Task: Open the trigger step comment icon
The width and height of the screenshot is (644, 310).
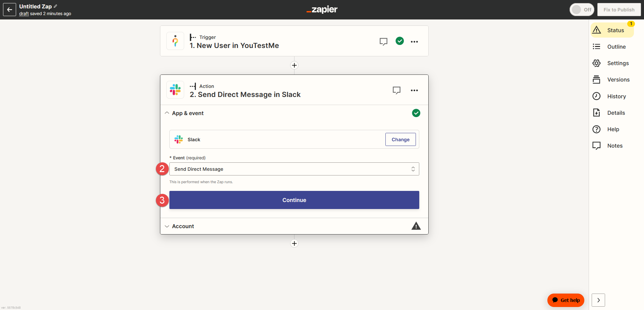Action: (x=383, y=42)
